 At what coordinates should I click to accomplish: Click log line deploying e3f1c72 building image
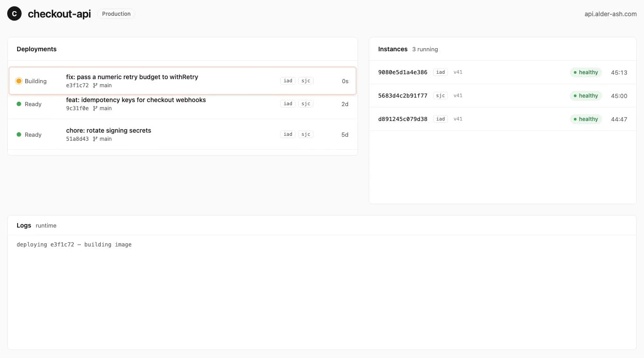pyautogui.click(x=74, y=245)
